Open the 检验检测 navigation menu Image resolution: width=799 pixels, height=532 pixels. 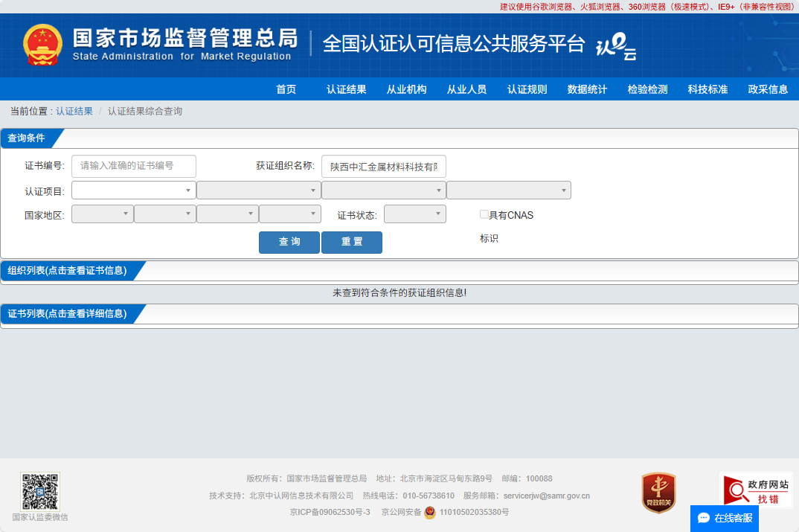pyautogui.click(x=648, y=89)
